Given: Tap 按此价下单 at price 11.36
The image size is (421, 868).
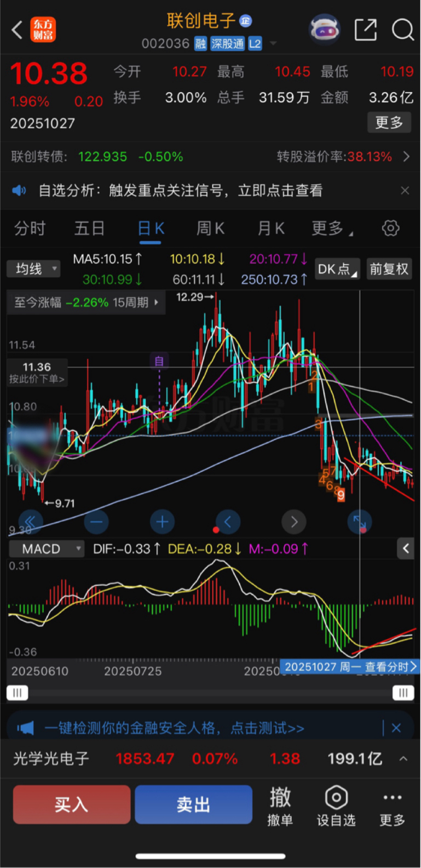Looking at the screenshot, I should coord(37,373).
